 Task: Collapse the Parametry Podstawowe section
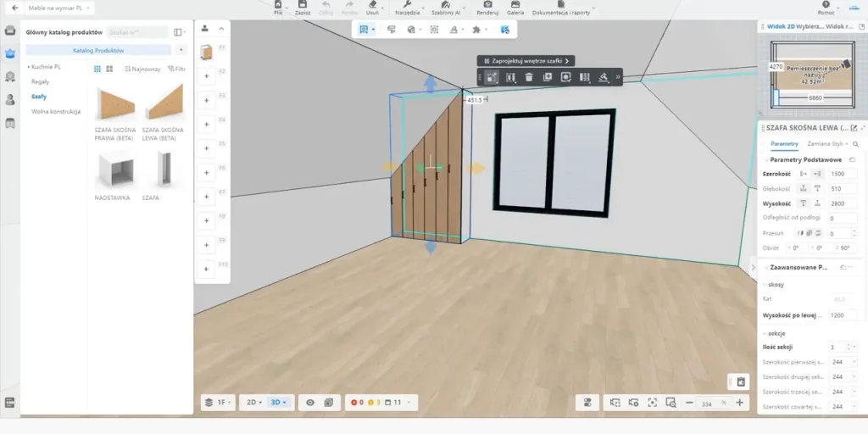(766, 160)
